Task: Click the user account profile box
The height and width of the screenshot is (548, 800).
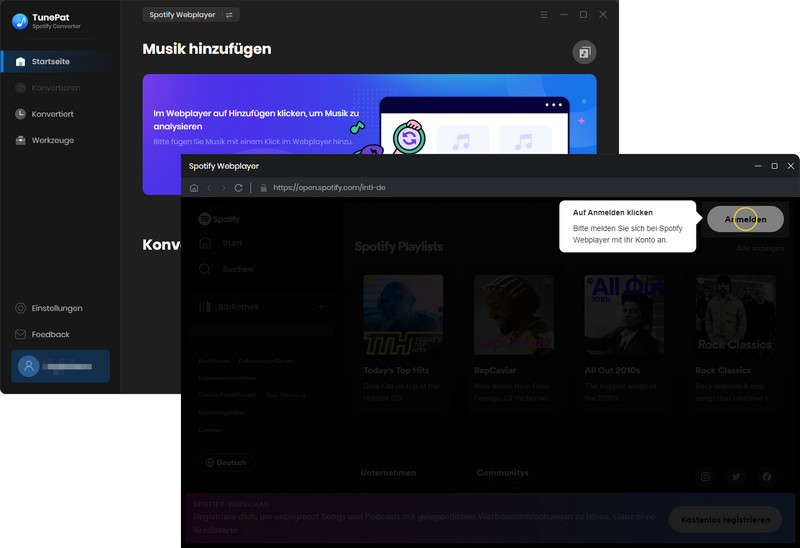Action: (60, 366)
